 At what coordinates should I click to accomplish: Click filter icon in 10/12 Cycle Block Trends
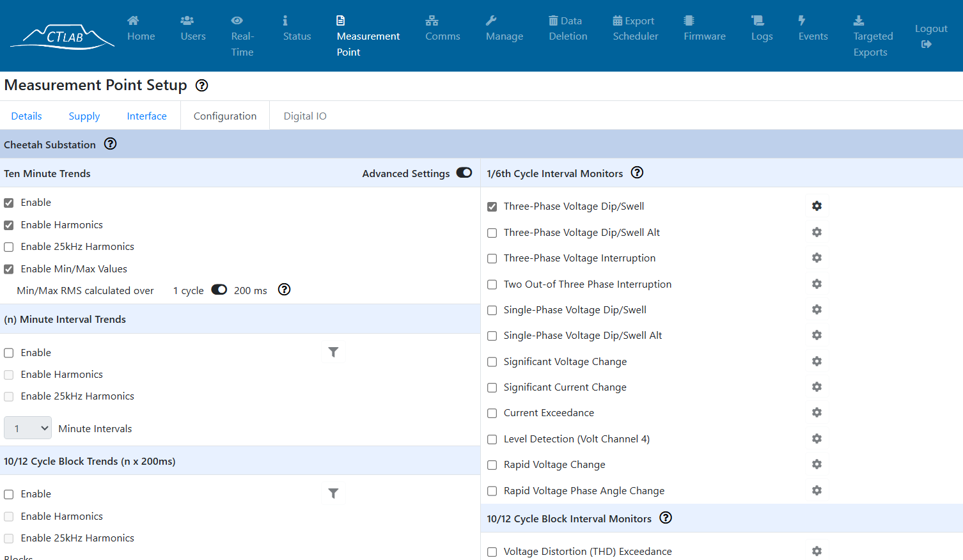point(333,494)
